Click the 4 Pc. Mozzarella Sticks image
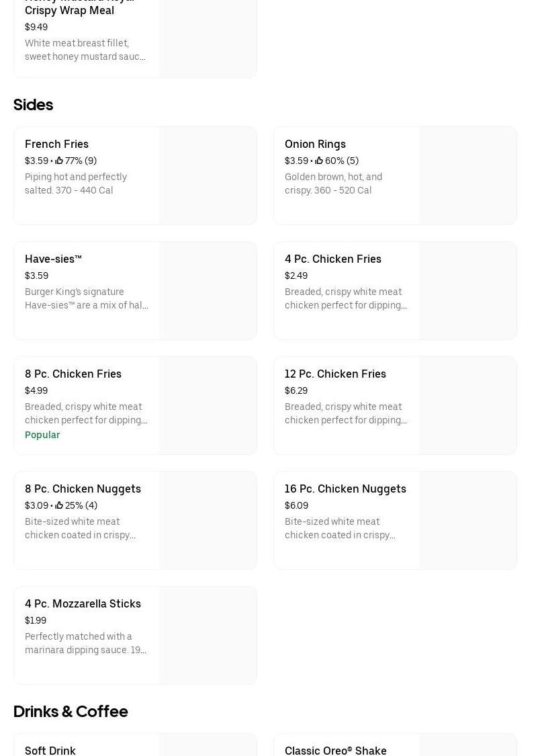This screenshot has width=540, height=756. pyautogui.click(x=208, y=636)
